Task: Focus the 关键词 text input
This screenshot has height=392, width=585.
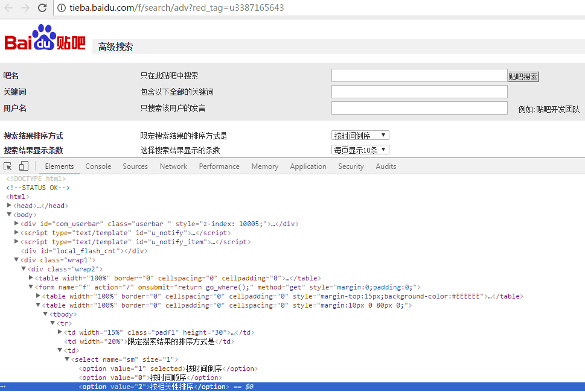Action: [x=420, y=92]
